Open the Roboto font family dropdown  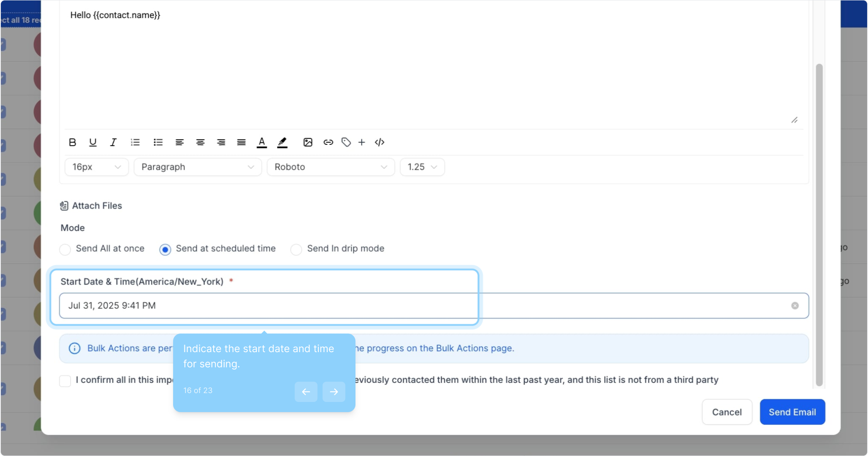click(x=330, y=167)
